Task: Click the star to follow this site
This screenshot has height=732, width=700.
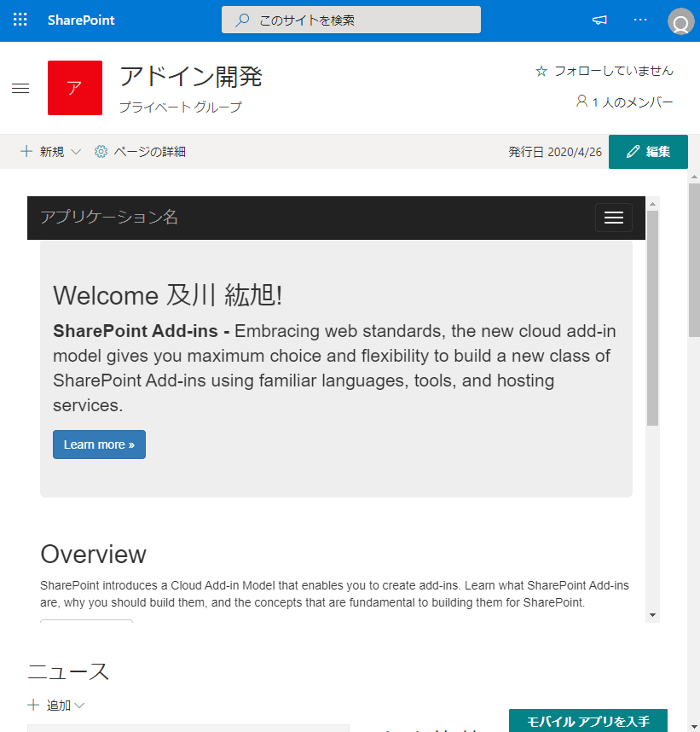Action: pyautogui.click(x=541, y=72)
